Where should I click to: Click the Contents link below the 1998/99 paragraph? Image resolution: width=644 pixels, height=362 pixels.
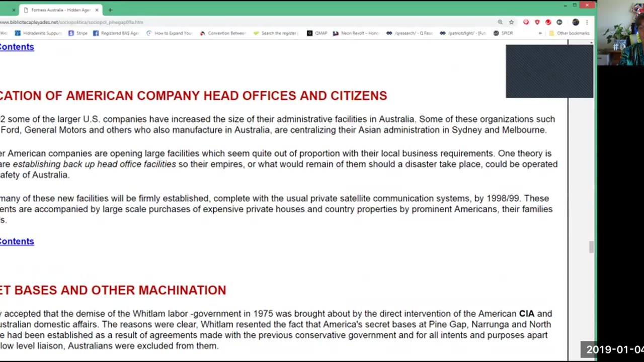pos(17,241)
